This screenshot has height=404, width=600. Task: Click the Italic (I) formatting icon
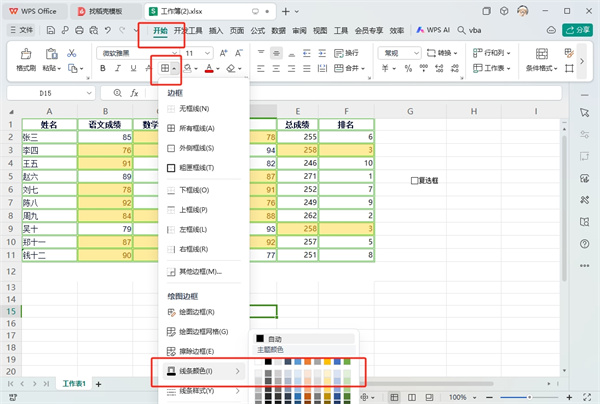click(118, 69)
